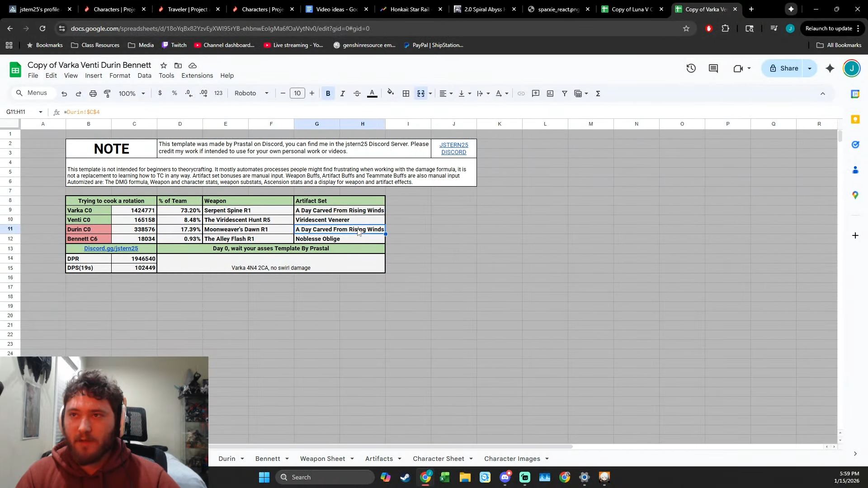Open version history clock icon
868x488 pixels.
tap(691, 68)
